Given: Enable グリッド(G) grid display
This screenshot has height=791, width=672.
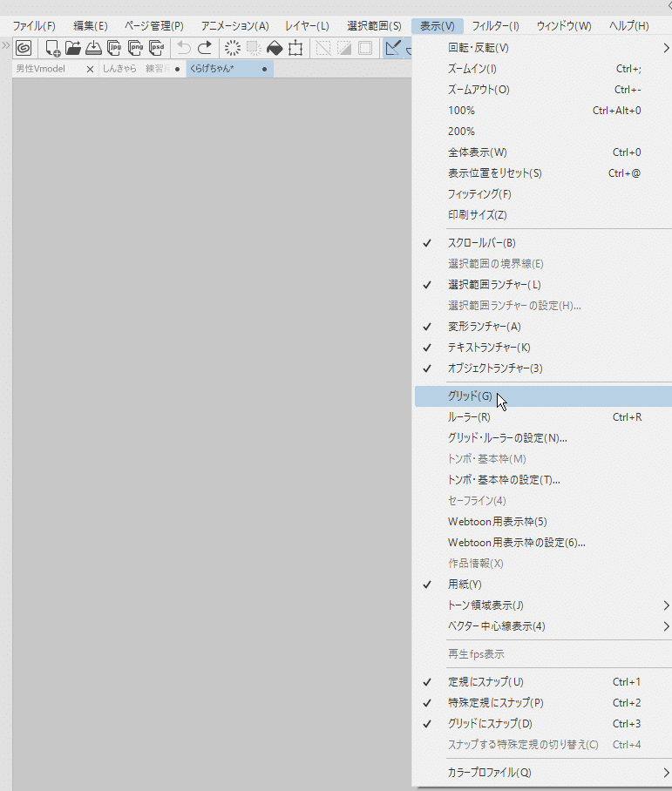Looking at the screenshot, I should point(543,396).
